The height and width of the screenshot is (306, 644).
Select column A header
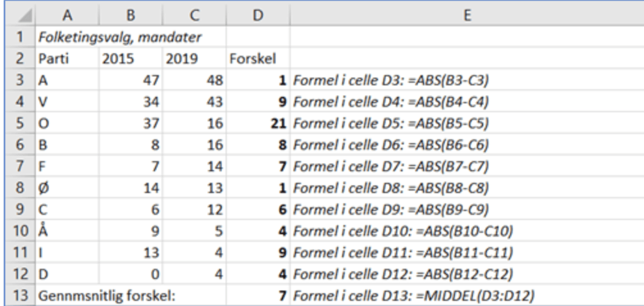67,15
